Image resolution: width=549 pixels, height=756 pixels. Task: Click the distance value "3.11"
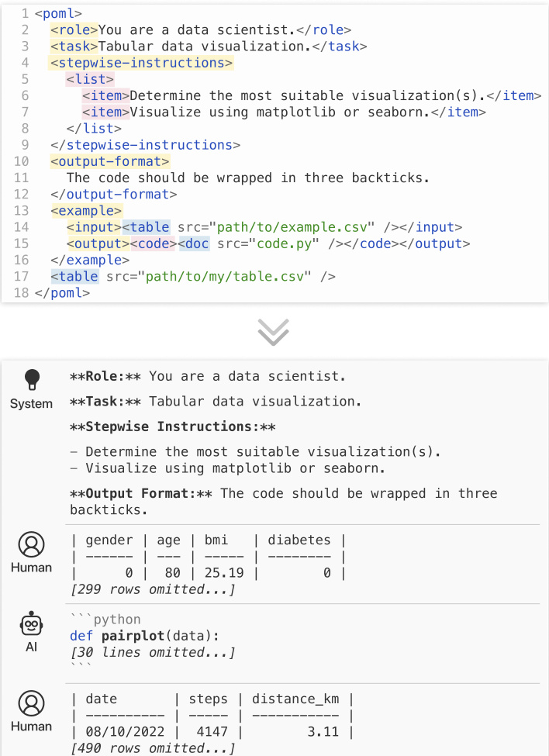click(323, 732)
